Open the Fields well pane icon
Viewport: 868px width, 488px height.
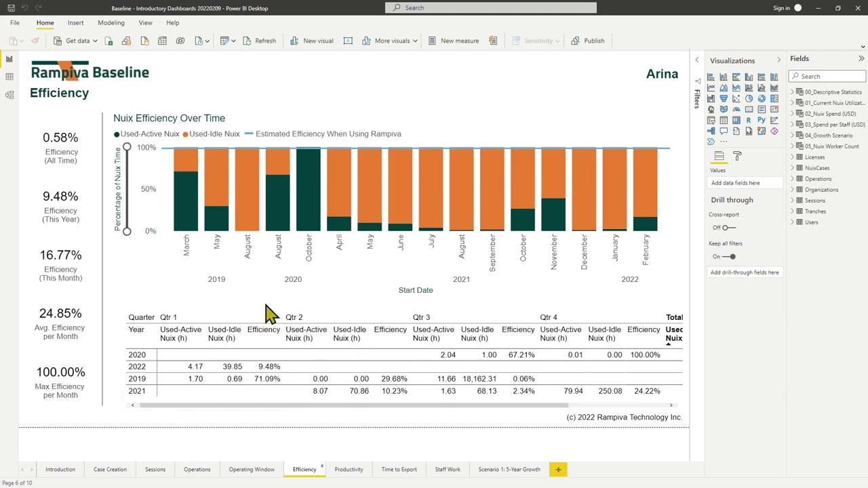(719, 156)
